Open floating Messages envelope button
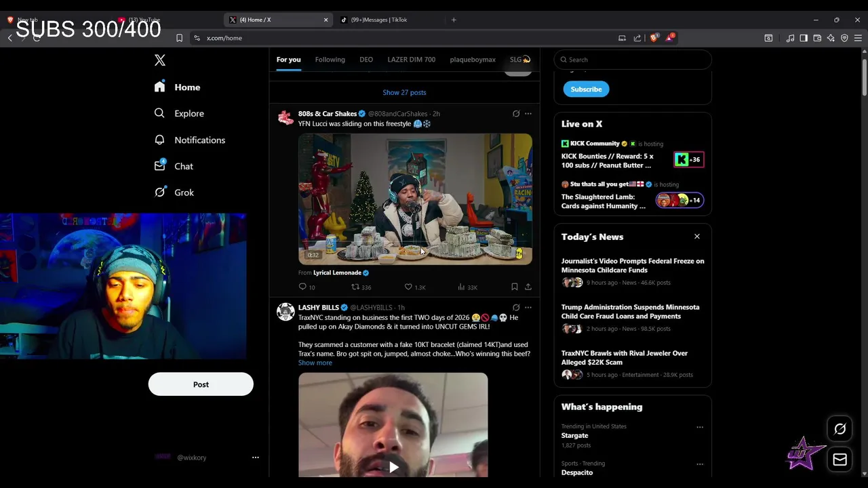This screenshot has height=488, width=868. tap(840, 460)
